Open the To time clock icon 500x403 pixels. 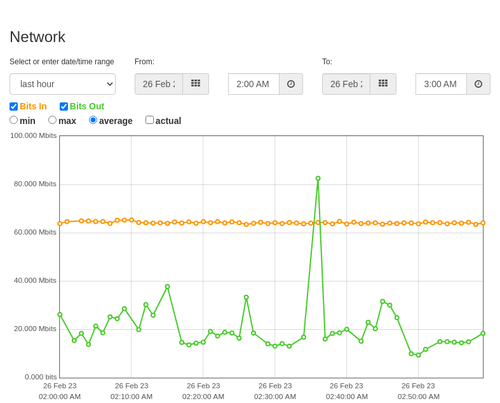[478, 84]
